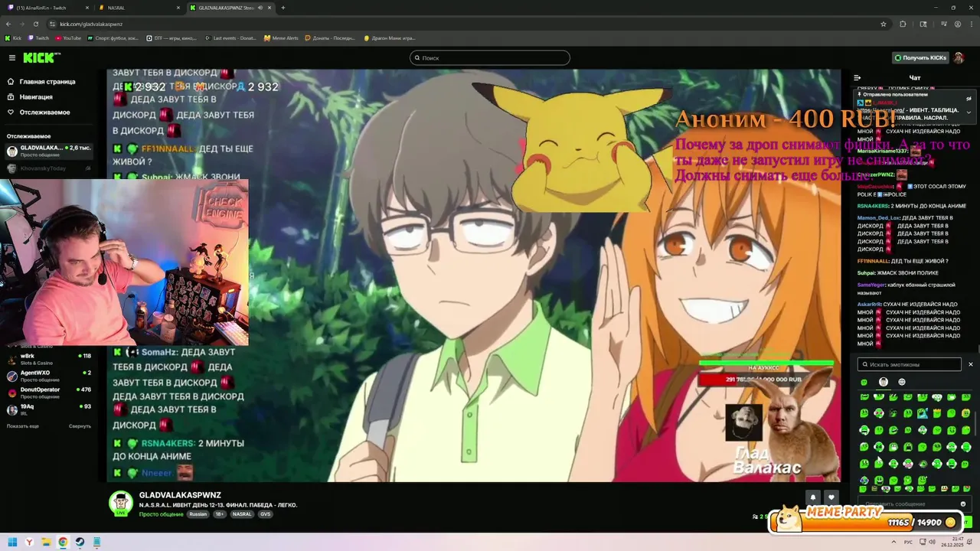Switch to the NASRAL browser tab
Screen dimensions: 980x551
[138, 8]
